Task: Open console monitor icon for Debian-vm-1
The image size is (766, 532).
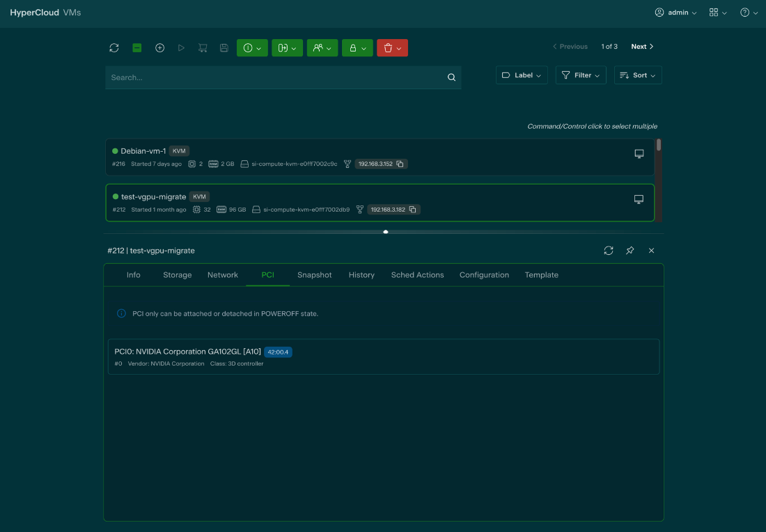Action: pos(639,154)
